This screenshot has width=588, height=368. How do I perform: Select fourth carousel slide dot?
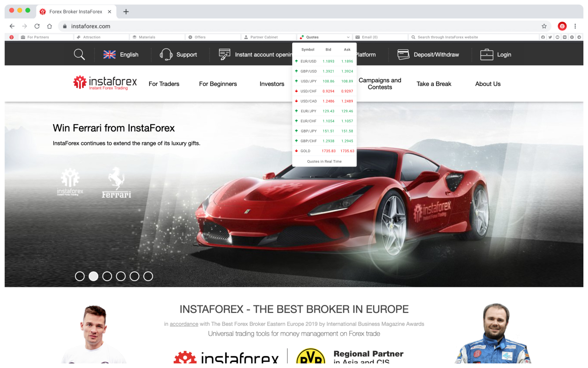point(121,276)
